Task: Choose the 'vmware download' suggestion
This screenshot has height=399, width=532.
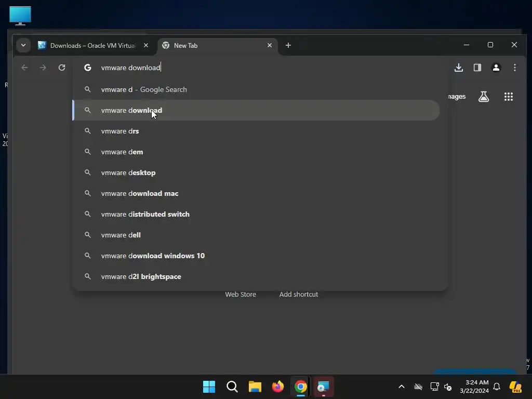Action: click(x=257, y=110)
